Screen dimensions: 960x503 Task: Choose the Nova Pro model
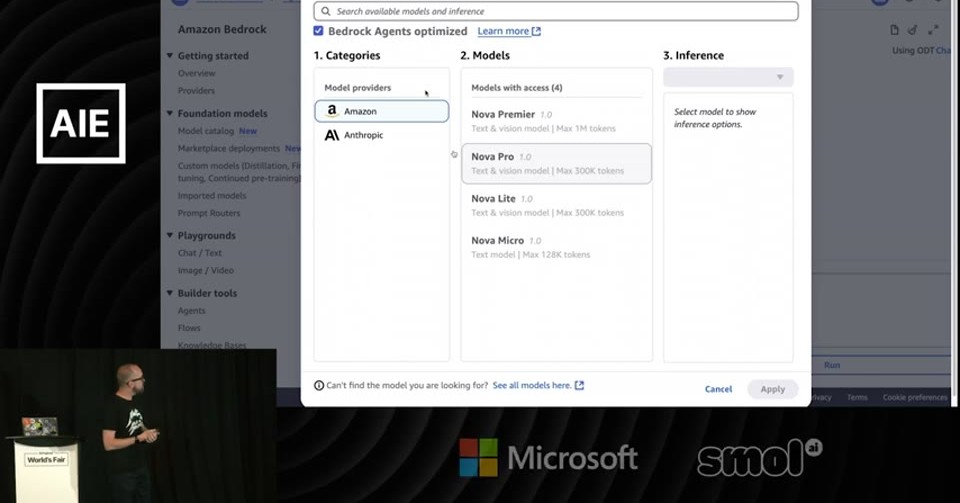click(x=556, y=163)
